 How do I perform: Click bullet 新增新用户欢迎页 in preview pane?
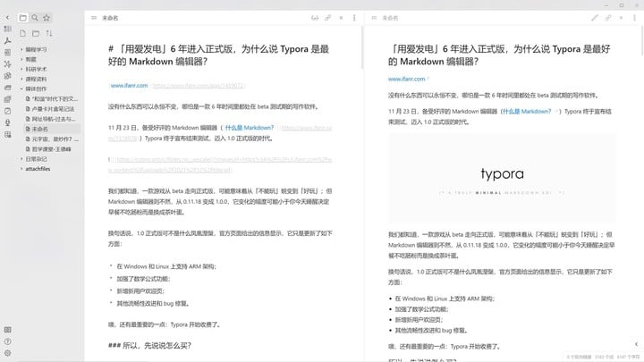(419, 320)
